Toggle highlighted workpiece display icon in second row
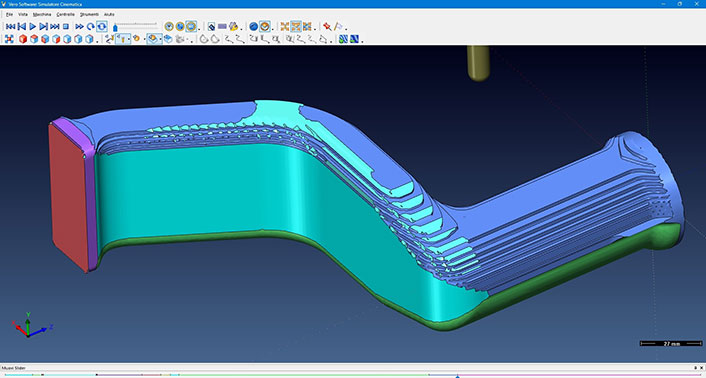The image size is (706, 378). tap(152, 39)
